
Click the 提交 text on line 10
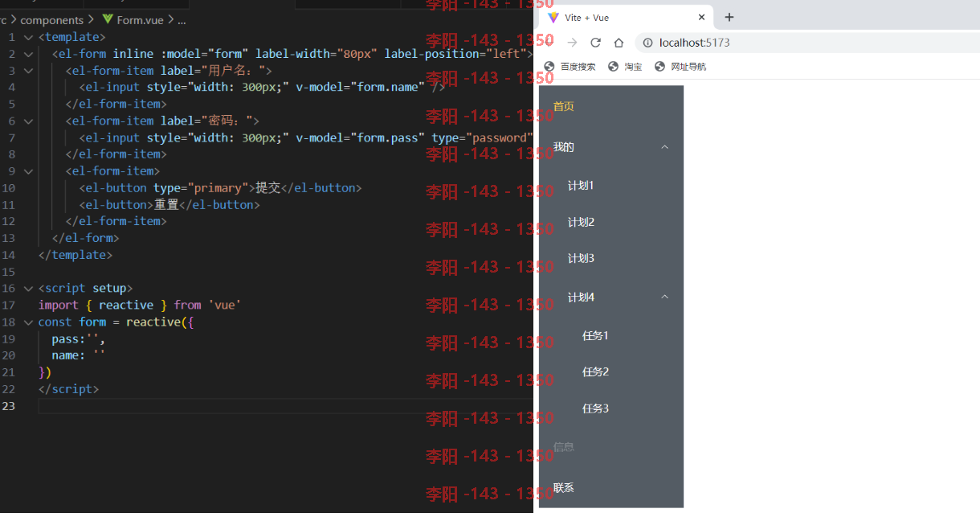268,188
